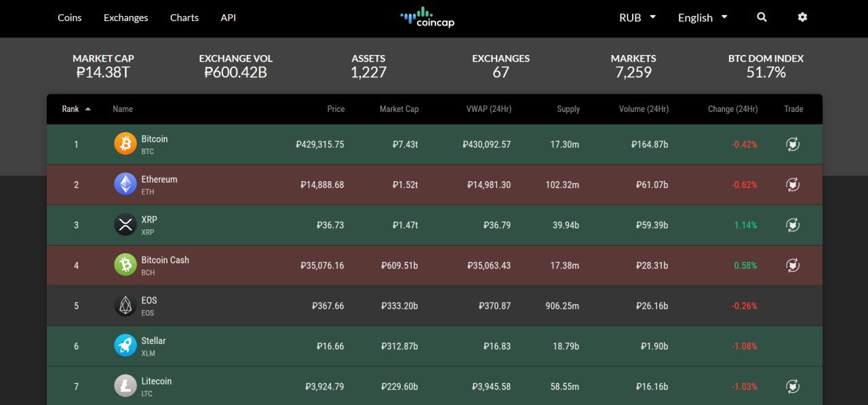Click the Bitcoin coin icon
Viewport: 868px width, 405px height.
(x=125, y=144)
